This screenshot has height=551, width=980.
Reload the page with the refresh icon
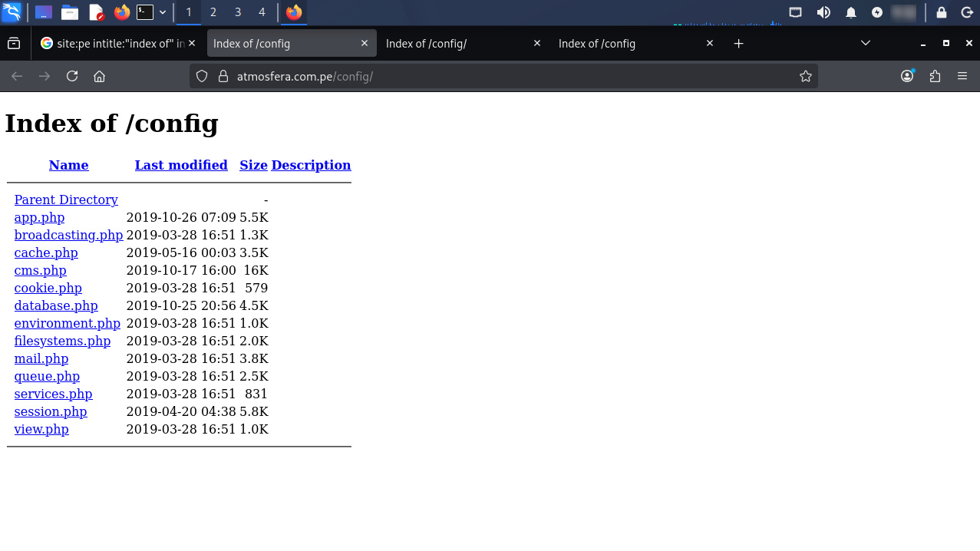72,76
